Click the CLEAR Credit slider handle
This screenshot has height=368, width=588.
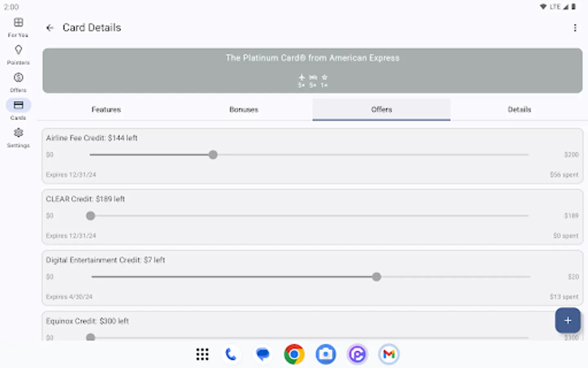click(91, 215)
